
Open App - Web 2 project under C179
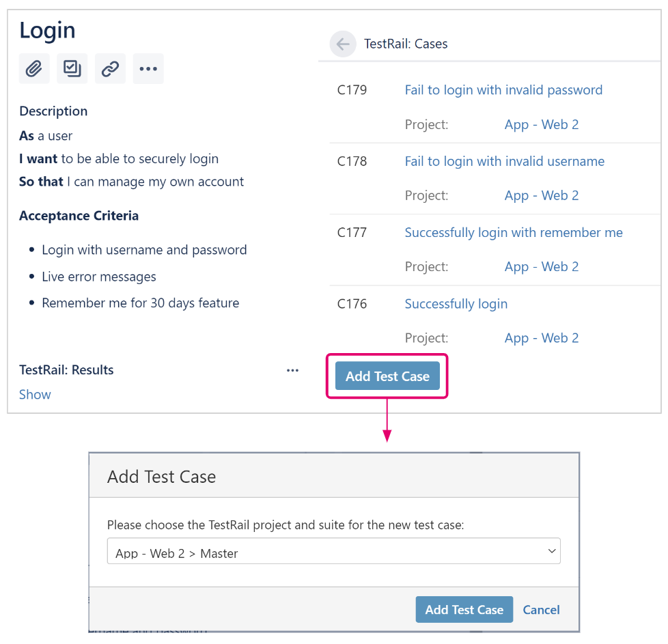pos(542,125)
